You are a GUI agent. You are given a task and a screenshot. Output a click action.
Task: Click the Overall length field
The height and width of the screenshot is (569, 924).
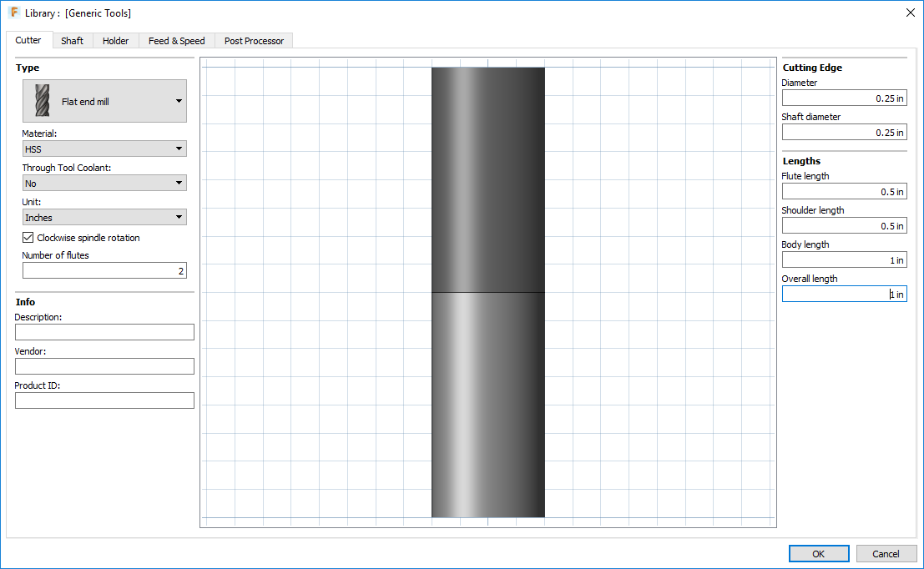844,294
